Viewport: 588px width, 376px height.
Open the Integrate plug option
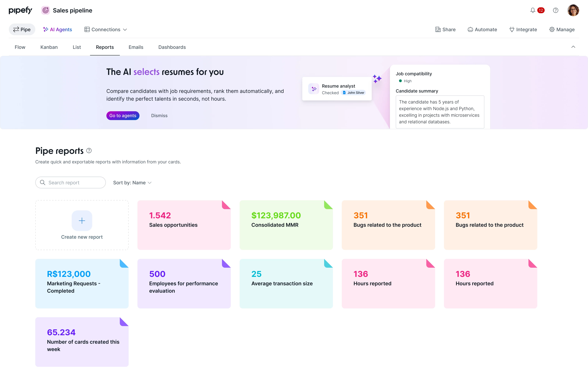523,30
